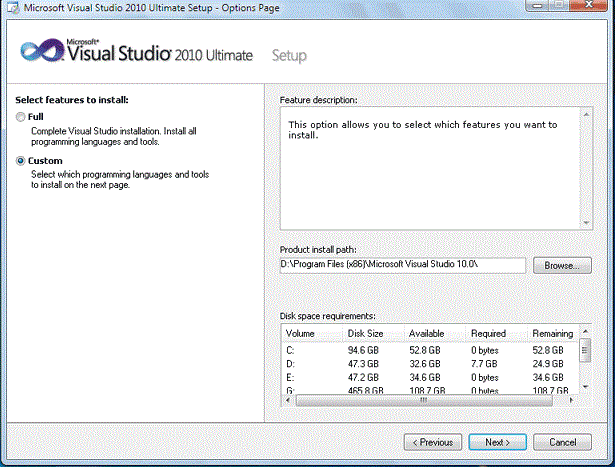This screenshot has width=615, height=467.
Task: Select the Custom installation radio button
Action: 20,161
